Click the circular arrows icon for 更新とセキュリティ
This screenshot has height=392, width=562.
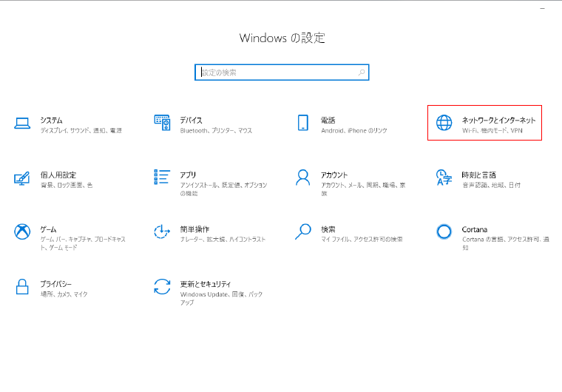tap(162, 286)
